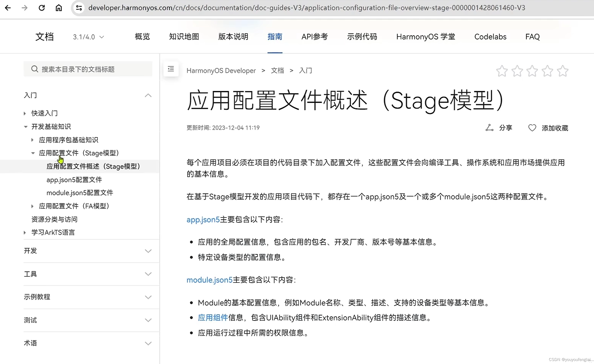Expand the 术语 section chevron
This screenshot has height=364, width=594.
(x=148, y=343)
